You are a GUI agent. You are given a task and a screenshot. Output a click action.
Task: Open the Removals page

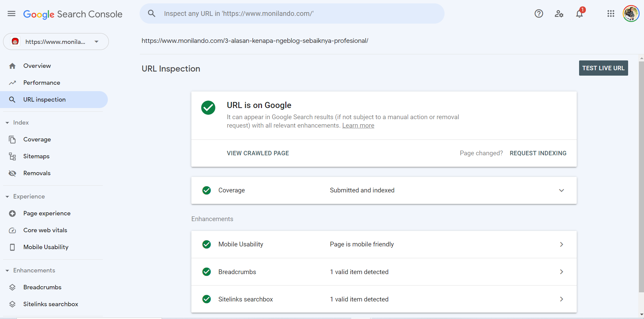pos(37,173)
